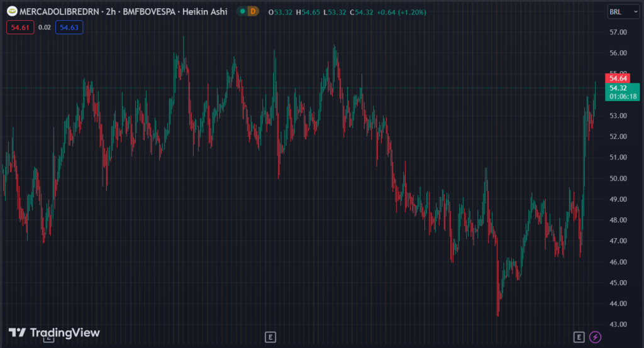Open the BRL currency dropdown

click(623, 12)
